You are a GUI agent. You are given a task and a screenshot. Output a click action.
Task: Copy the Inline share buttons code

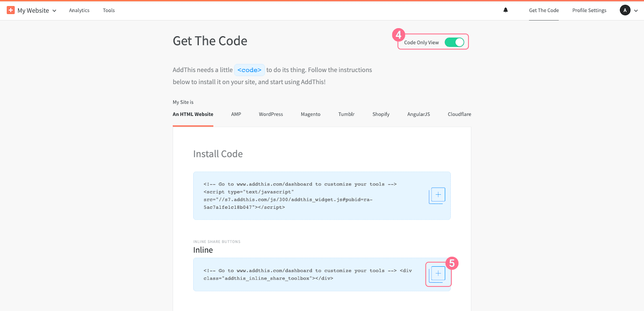pyautogui.click(x=437, y=274)
